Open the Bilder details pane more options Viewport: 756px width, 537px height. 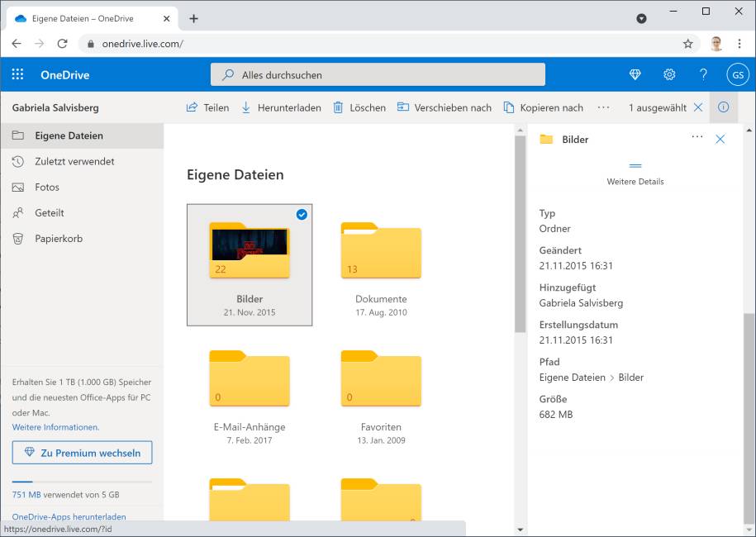697,138
